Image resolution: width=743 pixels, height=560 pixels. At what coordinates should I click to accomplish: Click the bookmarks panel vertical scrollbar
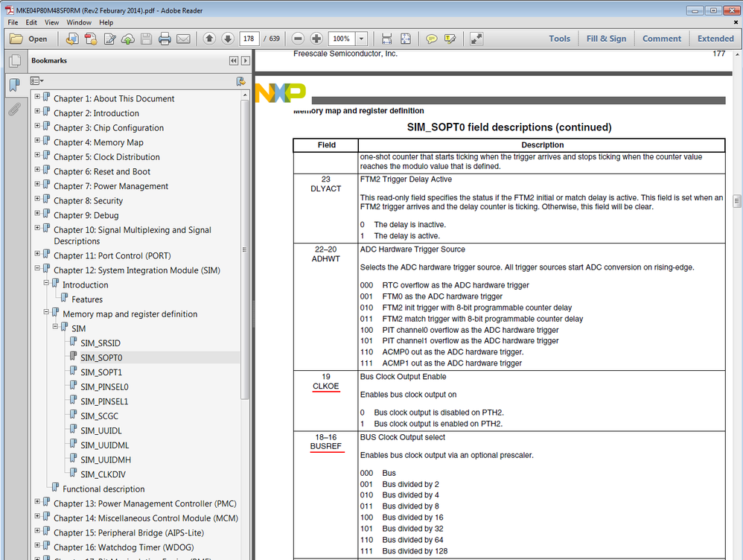[x=244, y=249]
